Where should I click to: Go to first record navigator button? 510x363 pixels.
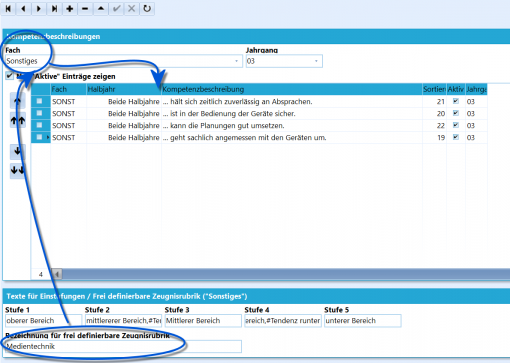tap(8, 8)
